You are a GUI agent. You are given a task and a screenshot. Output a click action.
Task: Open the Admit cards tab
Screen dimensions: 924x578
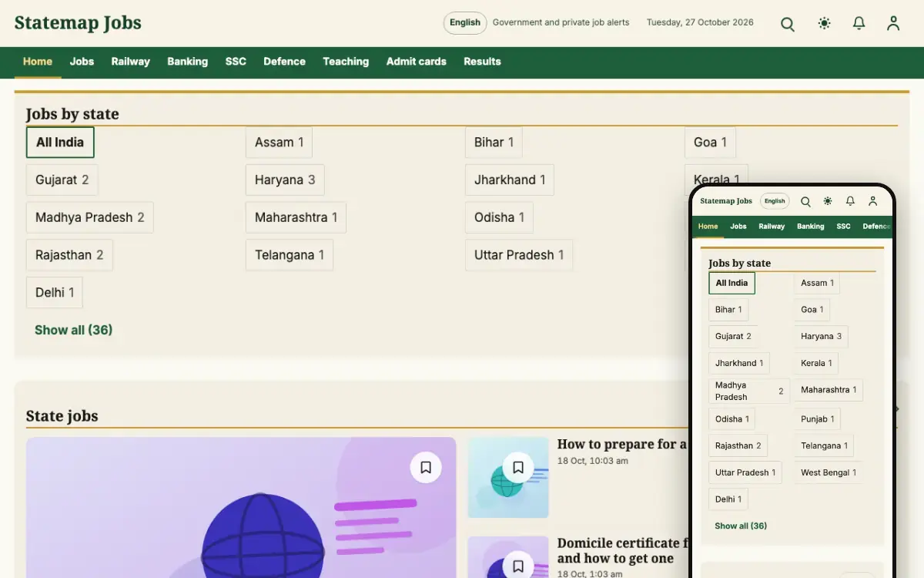pos(417,62)
